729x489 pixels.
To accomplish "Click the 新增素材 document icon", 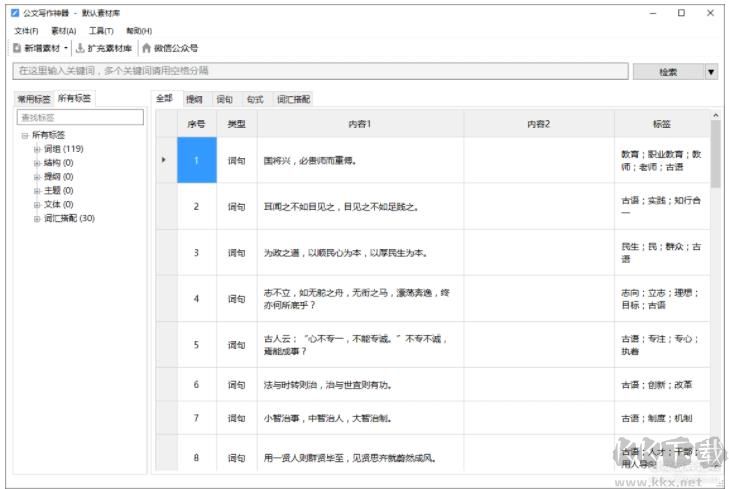I will pyautogui.click(x=17, y=48).
